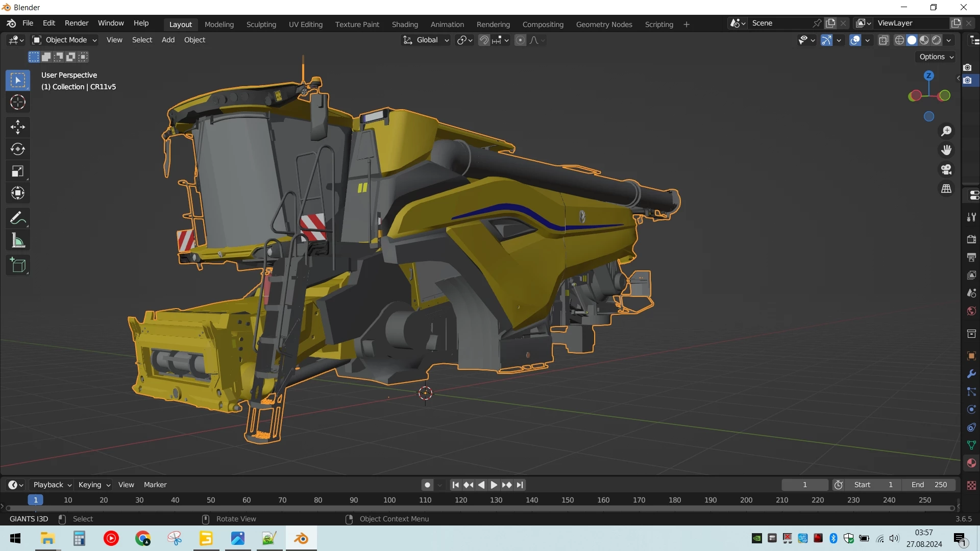Image resolution: width=980 pixels, height=551 pixels.
Task: Enable wireframe viewport shading
Action: 900,40
